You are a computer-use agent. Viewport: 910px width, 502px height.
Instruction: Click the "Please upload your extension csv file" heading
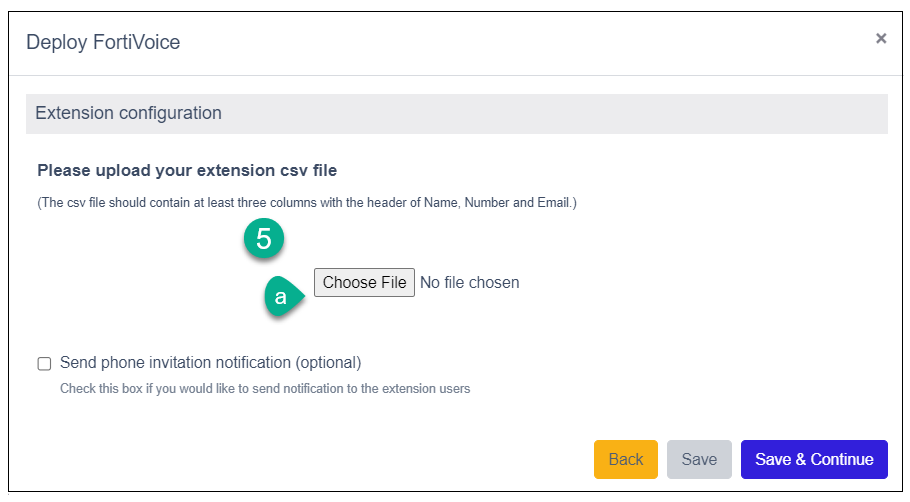click(x=187, y=171)
